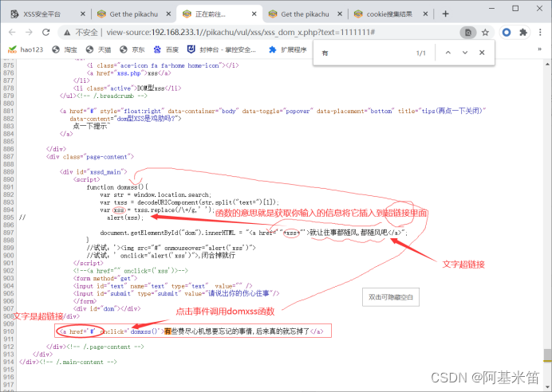Go forward to next page

click(x=29, y=33)
